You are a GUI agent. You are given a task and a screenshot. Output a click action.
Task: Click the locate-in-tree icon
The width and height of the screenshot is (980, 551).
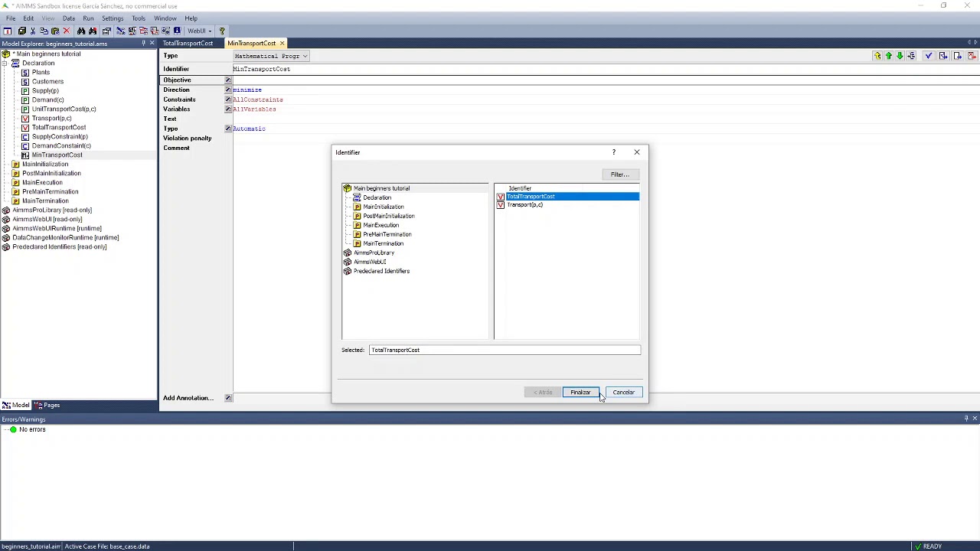pyautogui.click(x=911, y=56)
